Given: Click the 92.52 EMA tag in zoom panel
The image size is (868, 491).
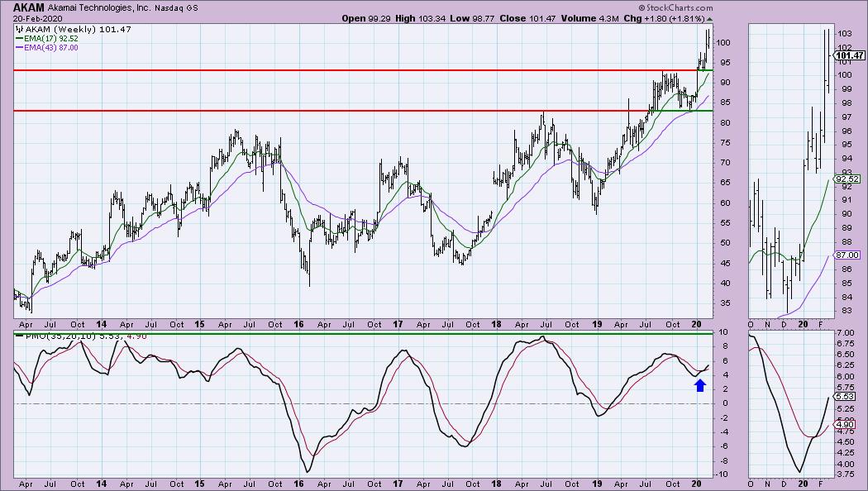Looking at the screenshot, I should pyautogui.click(x=847, y=179).
